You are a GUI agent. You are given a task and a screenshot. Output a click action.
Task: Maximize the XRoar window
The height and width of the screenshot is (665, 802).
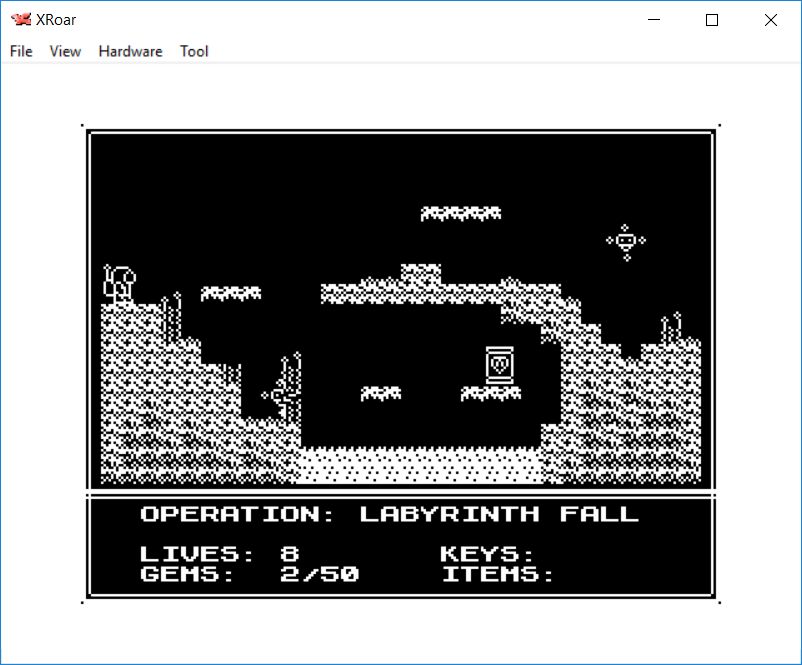tap(711, 19)
